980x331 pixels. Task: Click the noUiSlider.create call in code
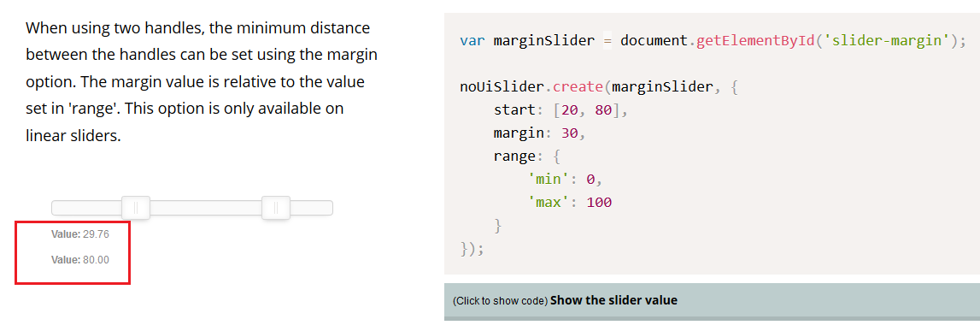(531, 87)
